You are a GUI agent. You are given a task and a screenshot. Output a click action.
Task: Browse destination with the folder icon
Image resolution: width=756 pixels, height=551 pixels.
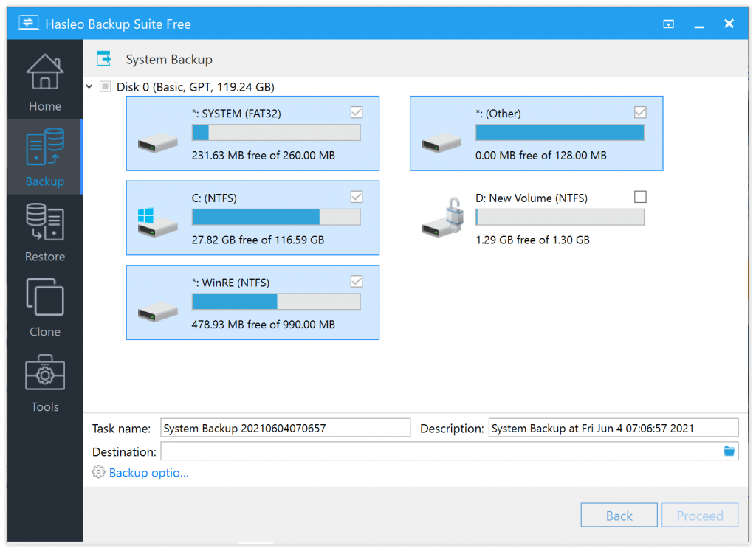[x=729, y=451]
